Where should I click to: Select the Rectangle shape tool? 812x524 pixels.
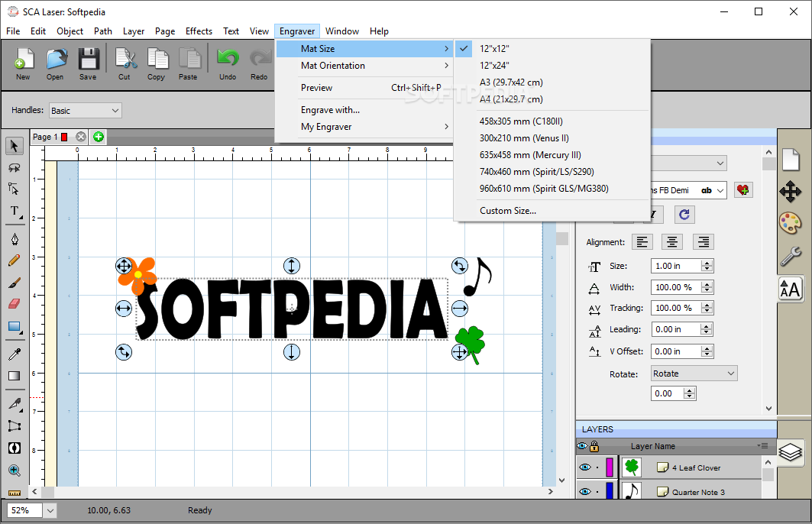click(15, 327)
